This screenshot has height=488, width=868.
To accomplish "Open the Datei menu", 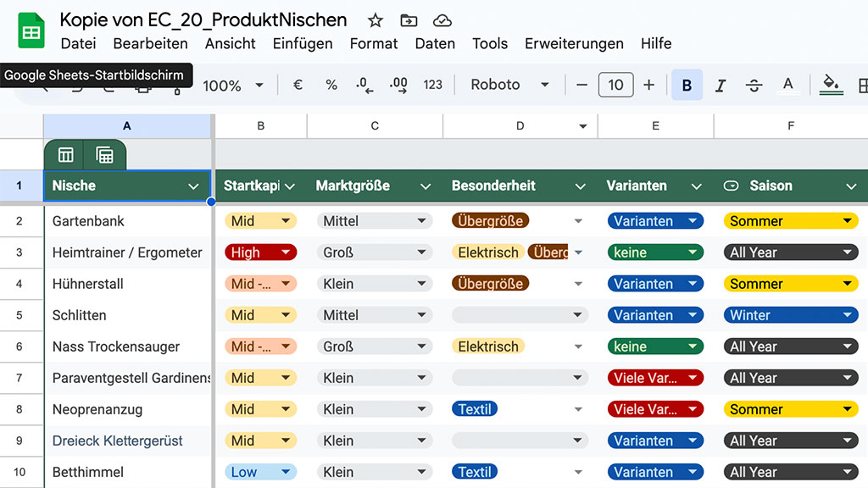I will tap(78, 44).
